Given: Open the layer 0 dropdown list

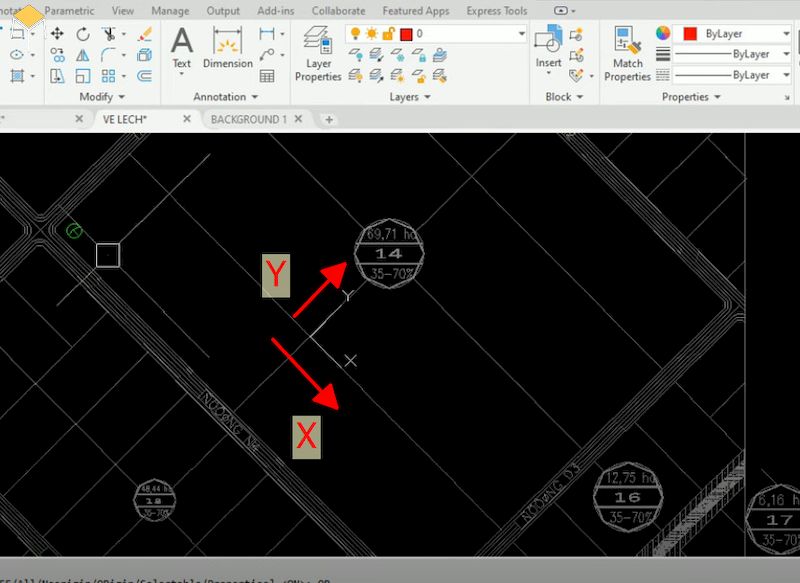Looking at the screenshot, I should coord(521,34).
